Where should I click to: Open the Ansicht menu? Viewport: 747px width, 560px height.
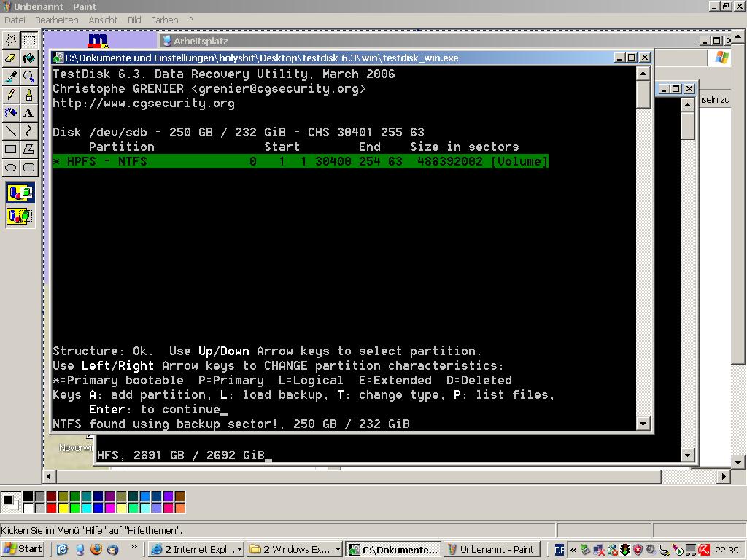pyautogui.click(x=103, y=20)
